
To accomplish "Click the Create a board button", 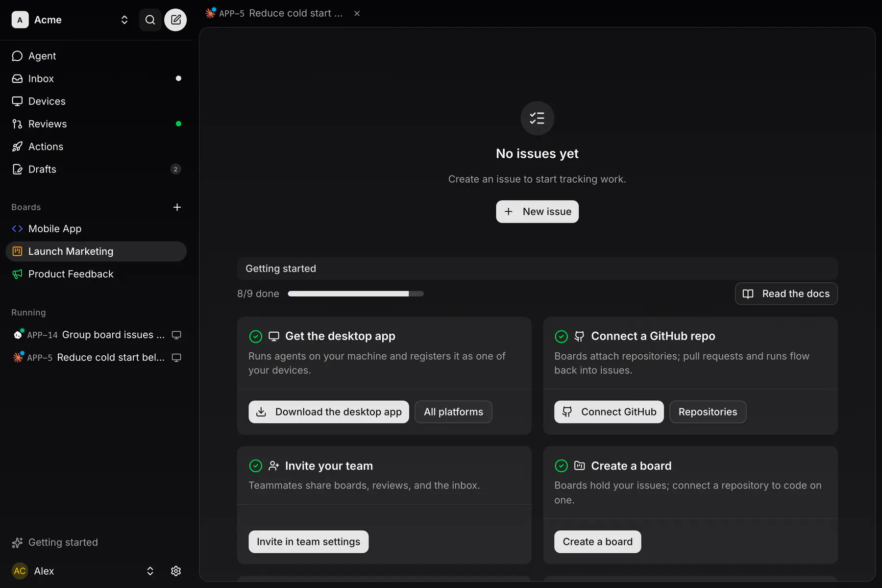I will (598, 542).
